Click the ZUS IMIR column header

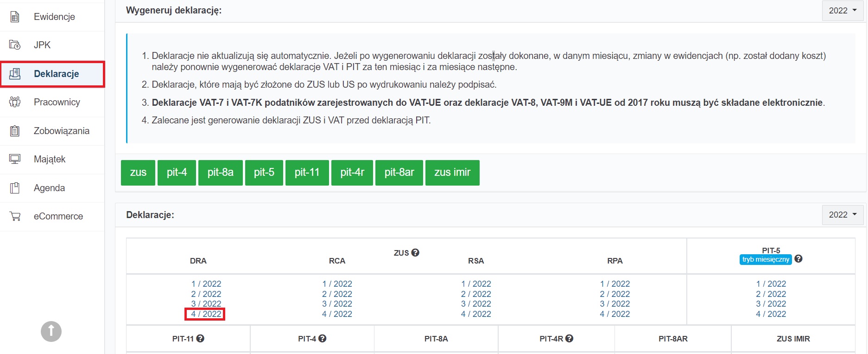point(793,339)
